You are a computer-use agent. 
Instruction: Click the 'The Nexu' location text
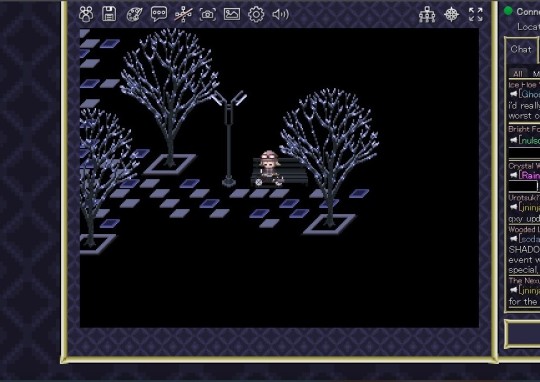[524, 281]
